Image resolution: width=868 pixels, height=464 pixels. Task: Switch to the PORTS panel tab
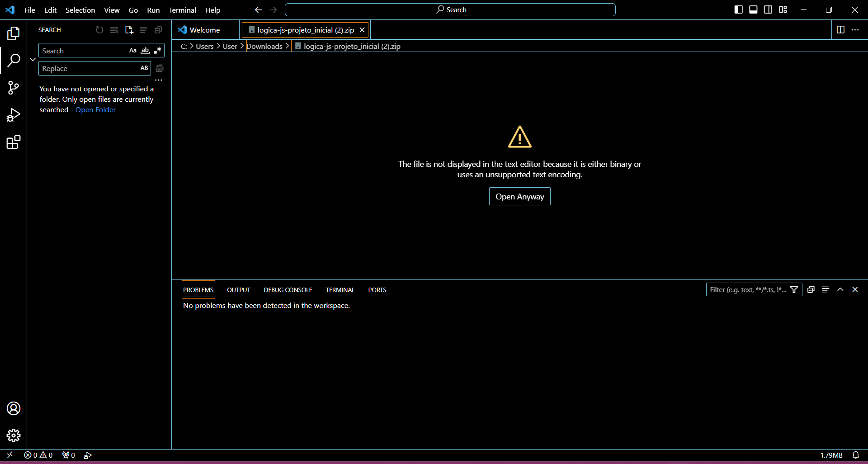coord(377,290)
